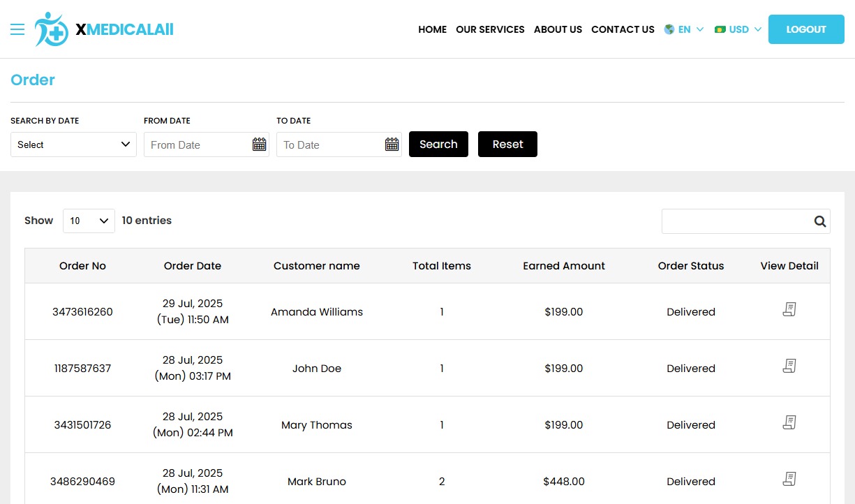Open the Contact Us menu item
The width and height of the screenshot is (855, 504).
click(623, 29)
